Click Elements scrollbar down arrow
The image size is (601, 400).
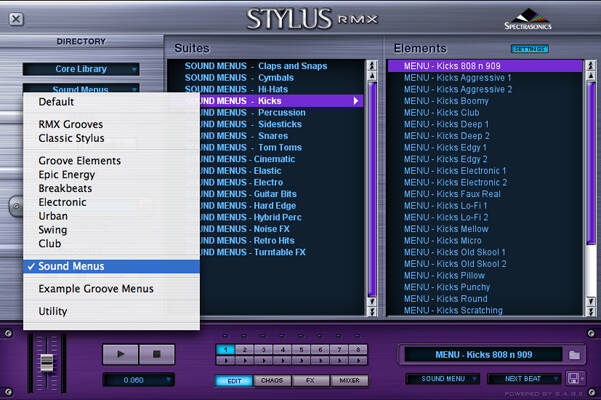pos(591,302)
